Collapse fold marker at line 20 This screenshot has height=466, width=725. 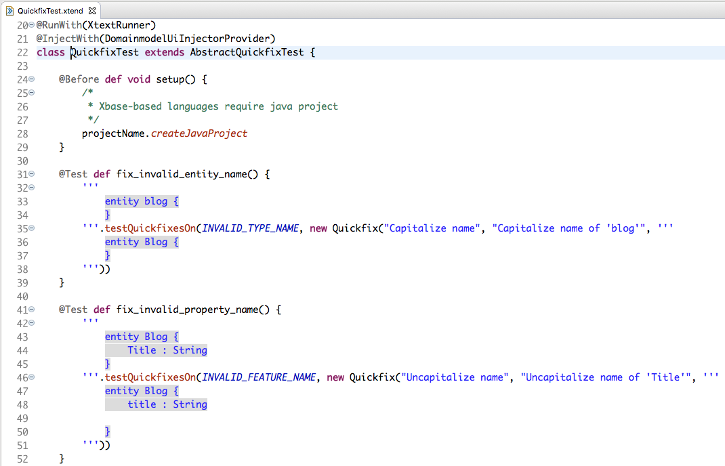click(x=32, y=25)
